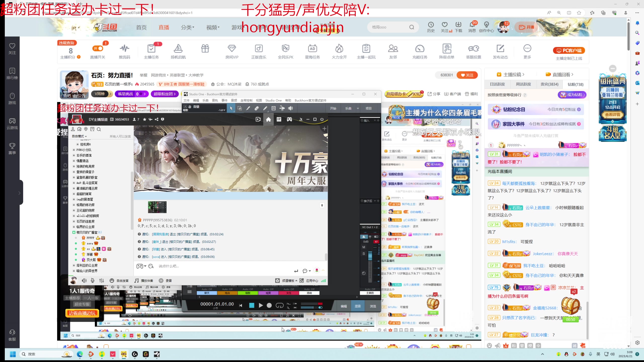644x362 pixels.
Task: Expand 乐曲 dropdown arrow in Studio One
Action: click(x=358, y=108)
